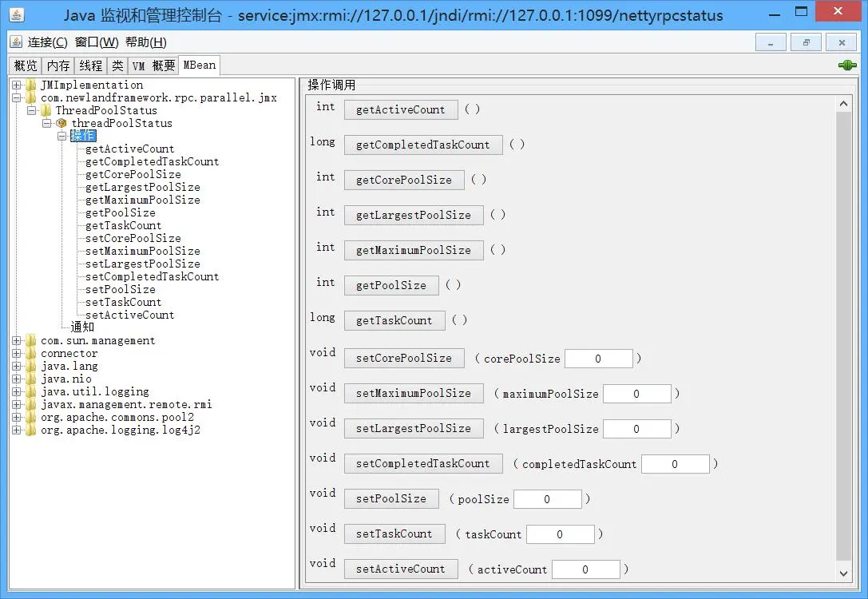The height and width of the screenshot is (599, 868).
Task: Click the setLargestPoolSize operation button
Action: tap(414, 429)
